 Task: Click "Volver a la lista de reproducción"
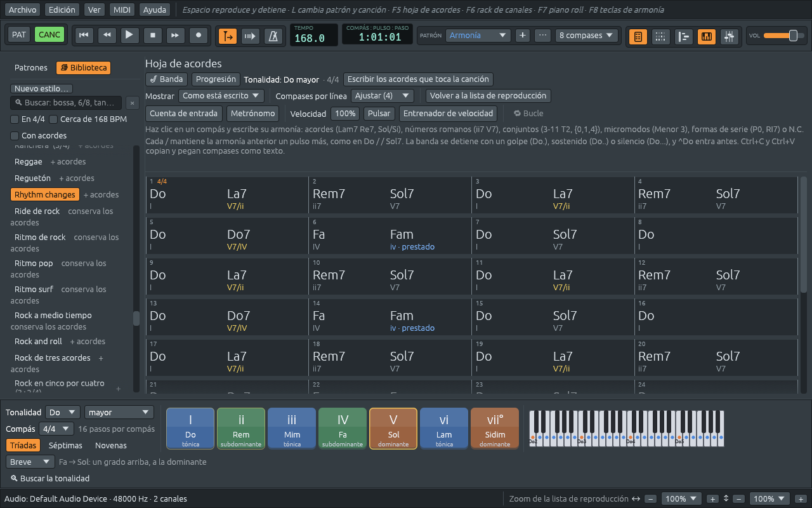[x=488, y=96]
